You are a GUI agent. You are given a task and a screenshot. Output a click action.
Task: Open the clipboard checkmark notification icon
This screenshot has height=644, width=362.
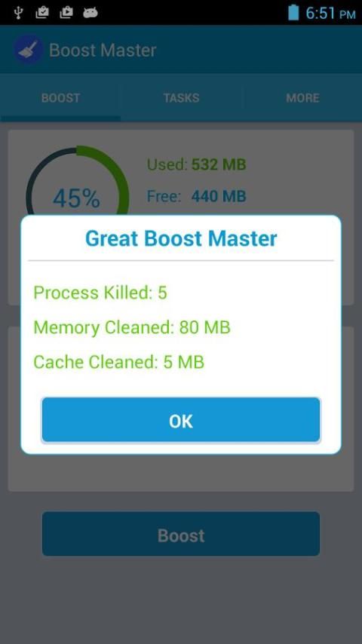point(42,12)
